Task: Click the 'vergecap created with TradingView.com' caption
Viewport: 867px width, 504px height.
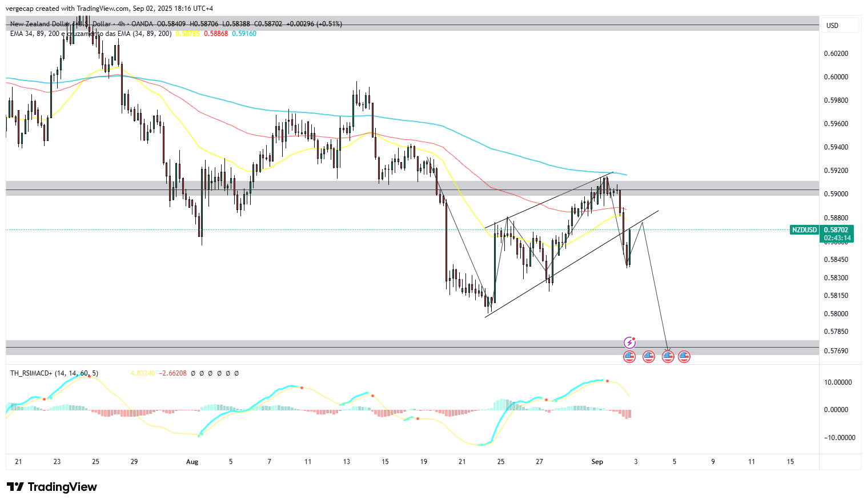Action: pos(67,9)
